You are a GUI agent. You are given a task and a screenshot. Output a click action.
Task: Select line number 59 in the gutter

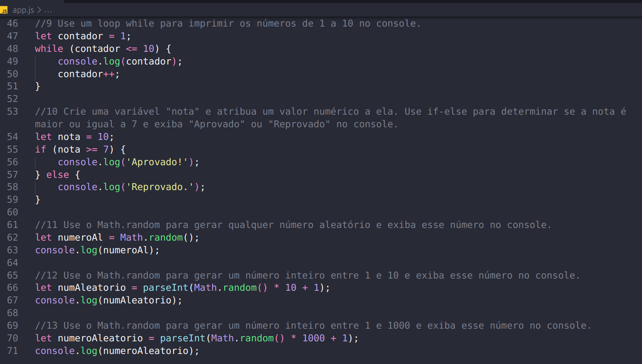tap(13, 200)
